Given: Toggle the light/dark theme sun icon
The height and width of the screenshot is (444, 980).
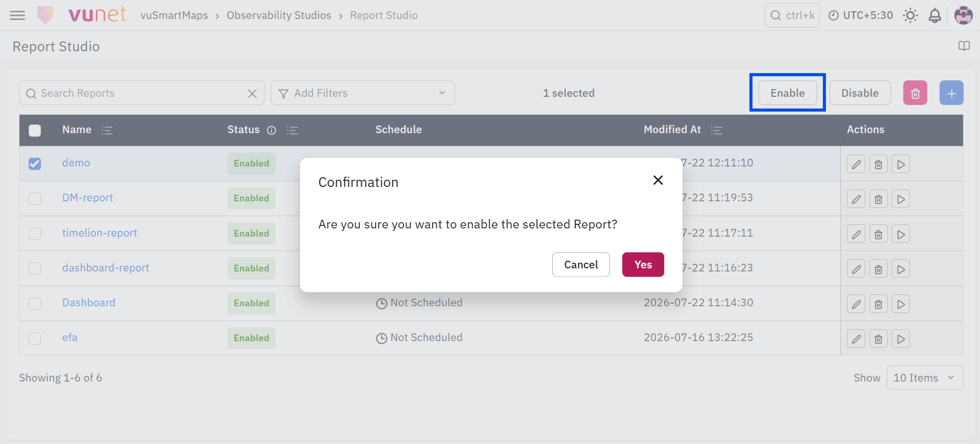Looking at the screenshot, I should (x=910, y=15).
